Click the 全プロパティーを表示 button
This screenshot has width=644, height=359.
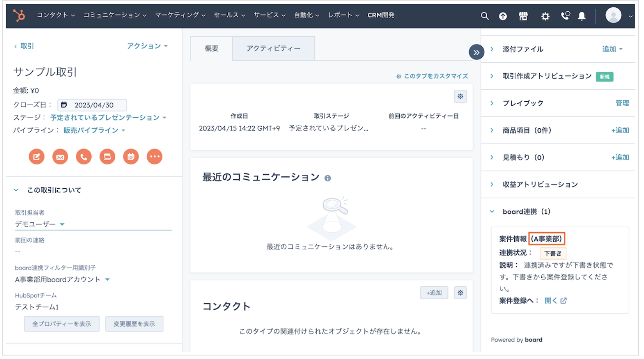pyautogui.click(x=62, y=324)
